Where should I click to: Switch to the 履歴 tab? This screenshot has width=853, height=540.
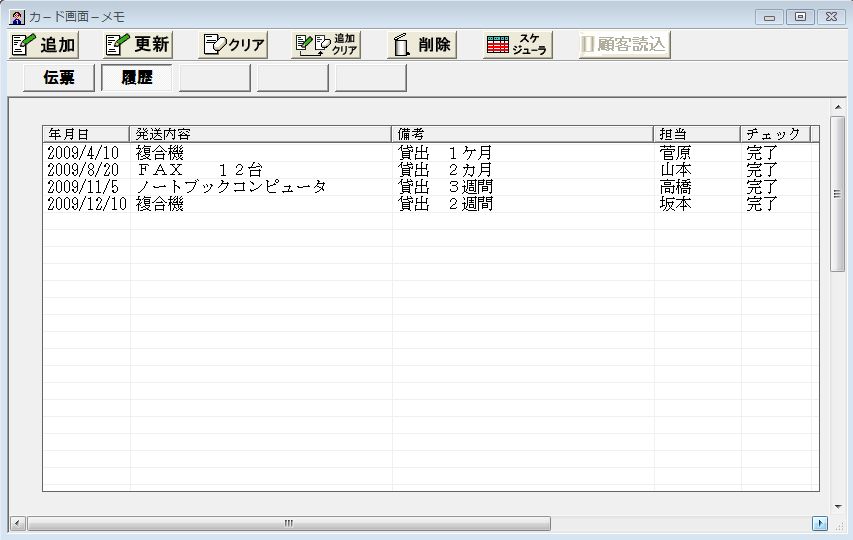[x=137, y=78]
